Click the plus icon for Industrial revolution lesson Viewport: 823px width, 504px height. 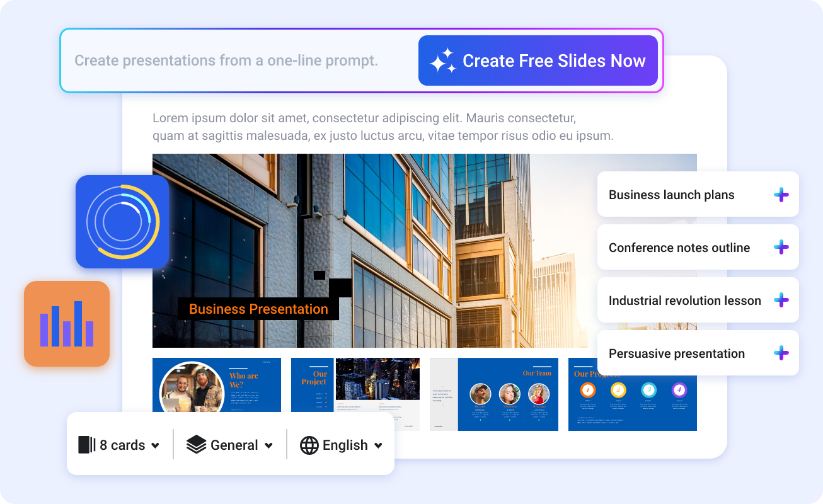[781, 300]
